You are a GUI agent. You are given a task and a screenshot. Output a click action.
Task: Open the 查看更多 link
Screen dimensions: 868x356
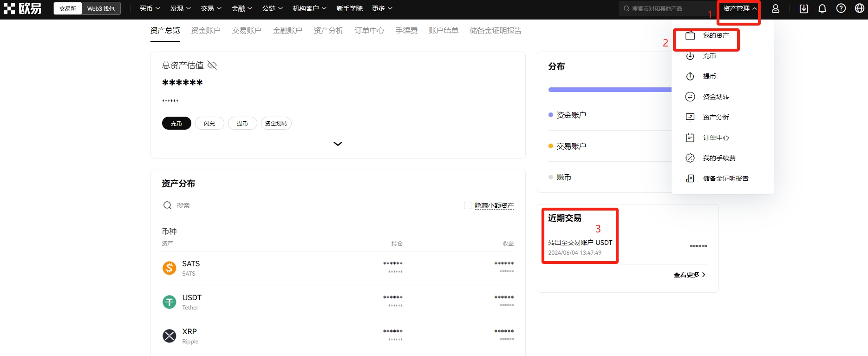[x=689, y=275]
